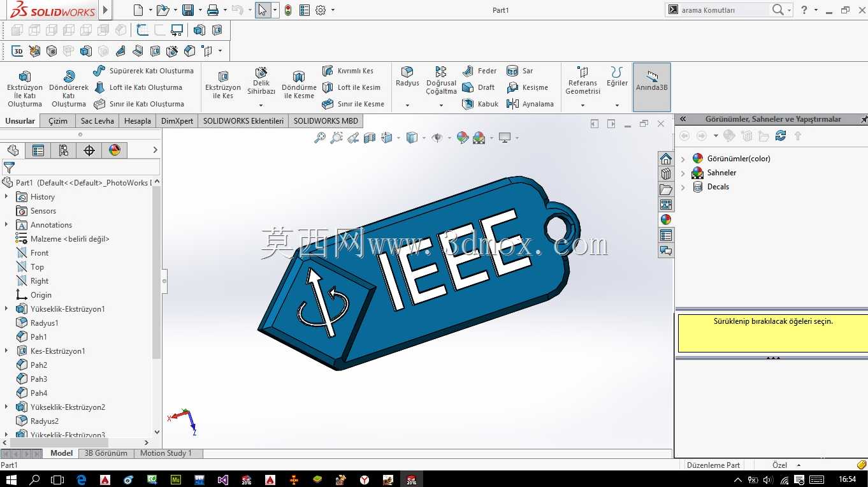Select Süpürerek Katı Oluşturma
The width and height of the screenshot is (868, 487).
tap(143, 71)
